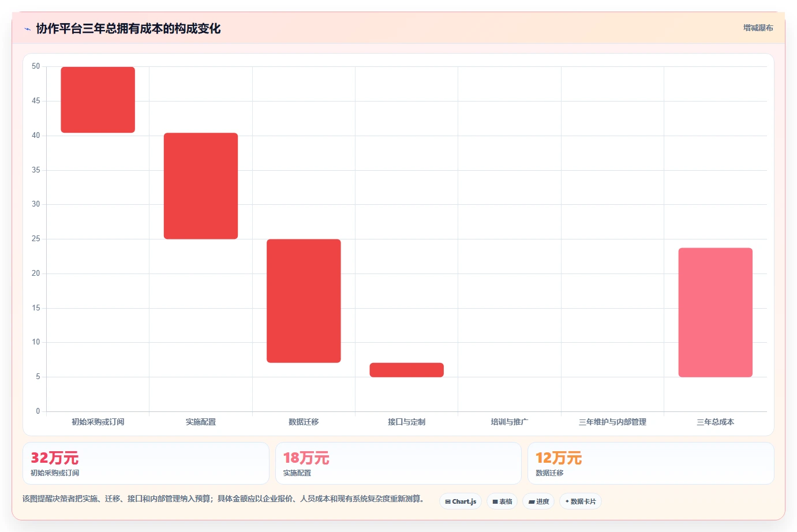Click the y-axis value 30
797x532 pixels.
pos(36,204)
